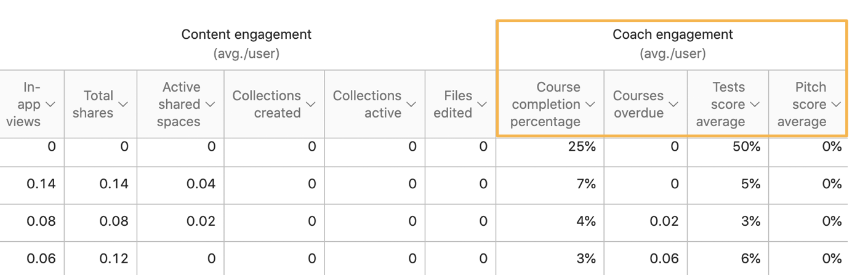
Task: Open the Tests score average dropdown
Action: click(755, 105)
